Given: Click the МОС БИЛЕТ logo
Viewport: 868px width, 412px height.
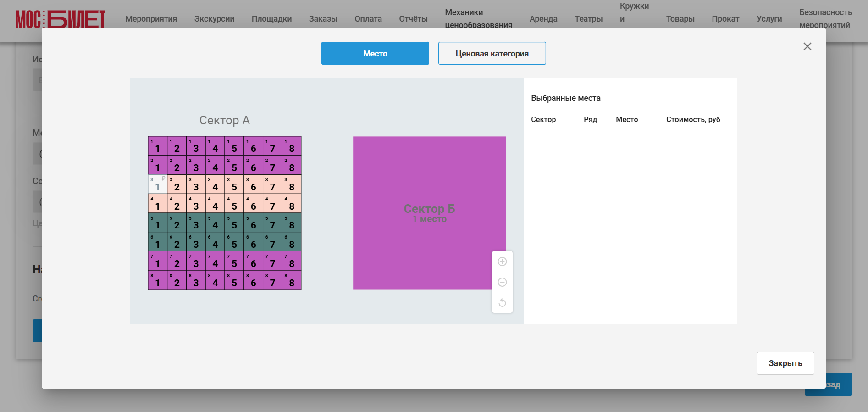Looking at the screenshot, I should tap(61, 19).
